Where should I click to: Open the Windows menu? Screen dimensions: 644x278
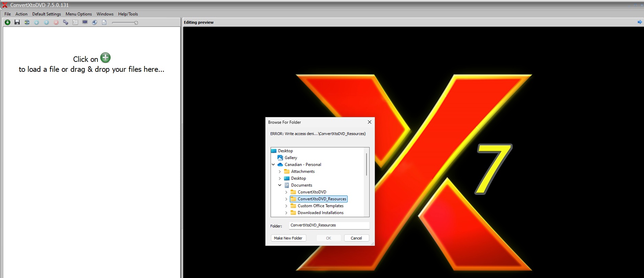coord(105,14)
